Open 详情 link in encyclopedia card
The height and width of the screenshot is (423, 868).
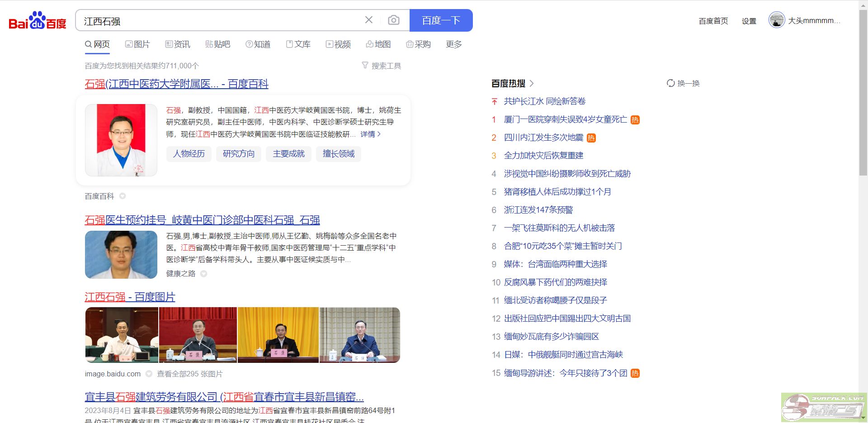click(x=370, y=134)
